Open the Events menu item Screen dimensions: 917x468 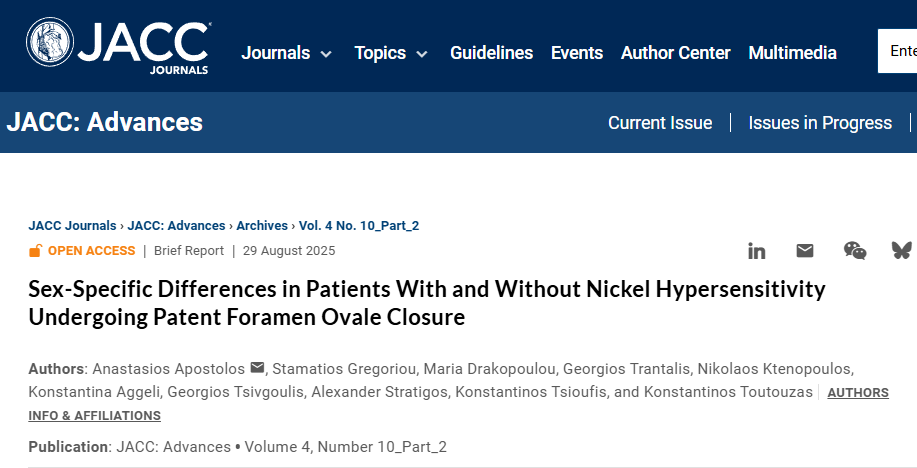(x=577, y=53)
